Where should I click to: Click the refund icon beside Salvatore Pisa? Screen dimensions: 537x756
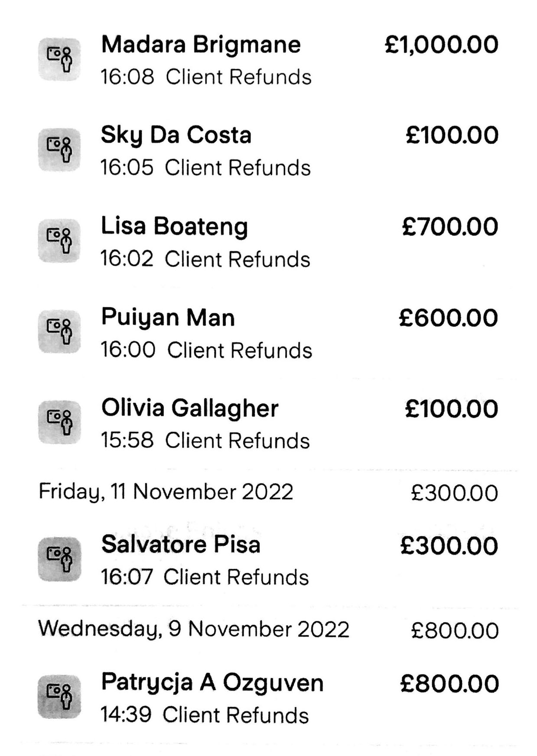click(x=59, y=559)
